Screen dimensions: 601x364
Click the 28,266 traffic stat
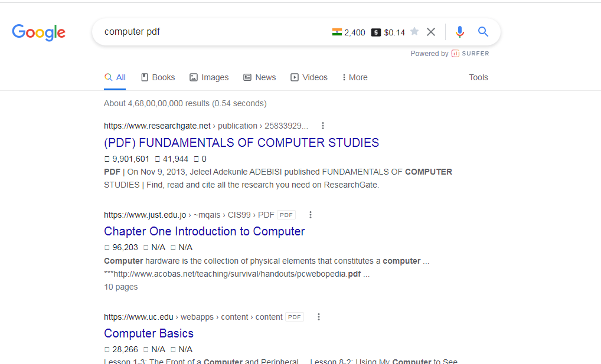click(x=125, y=349)
